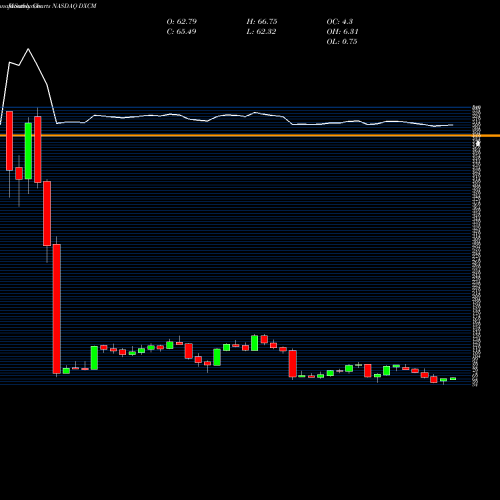Click the low value L: 62.32
Image resolution: width=500 pixels, height=500 pixels.
261,32
